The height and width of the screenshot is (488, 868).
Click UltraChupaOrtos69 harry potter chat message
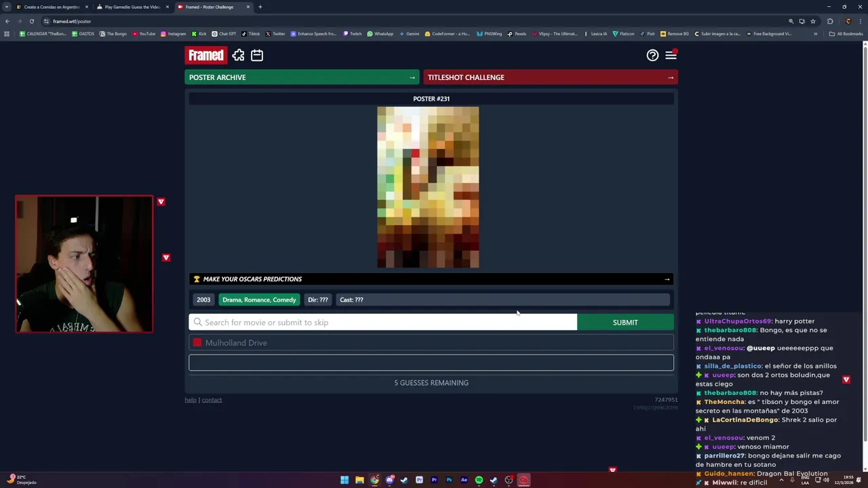(x=755, y=321)
